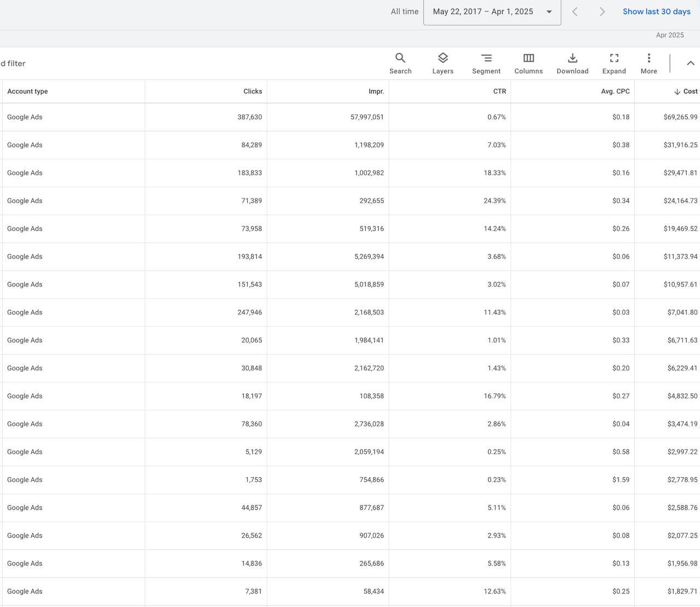Screen dimensions: 700x607
Task: Select cost value $69,265.99
Action: point(680,117)
